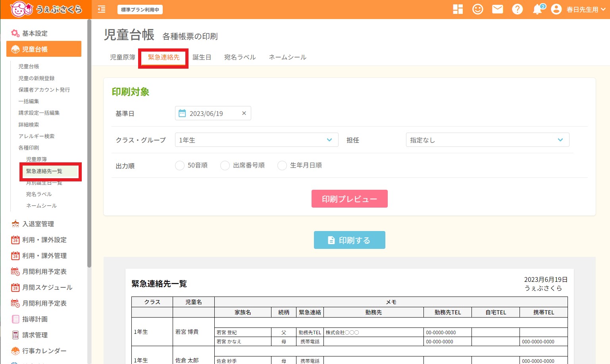The width and height of the screenshot is (610, 364).
Task: Switch to the 緊急連絡先 tab
Action: click(164, 57)
